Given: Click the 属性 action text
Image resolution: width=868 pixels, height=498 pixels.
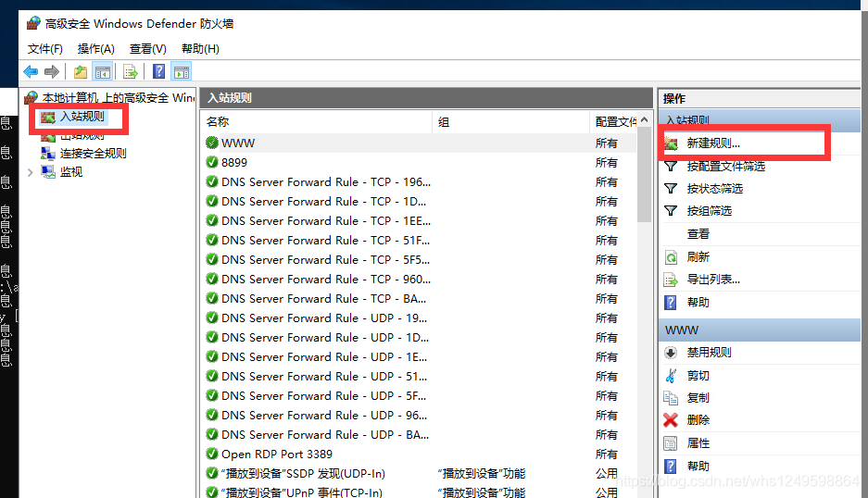Looking at the screenshot, I should tap(698, 443).
